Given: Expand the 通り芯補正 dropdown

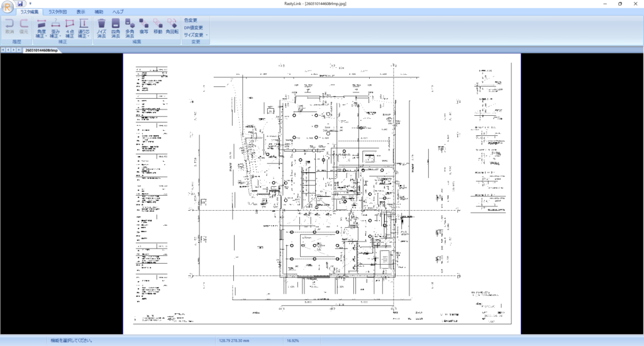Looking at the screenshot, I should click(89, 36).
